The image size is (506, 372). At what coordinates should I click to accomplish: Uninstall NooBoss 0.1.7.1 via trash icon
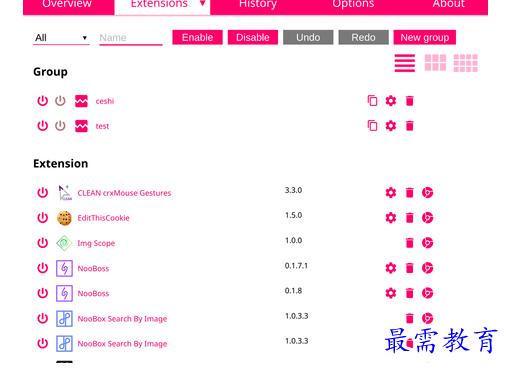coord(410,268)
